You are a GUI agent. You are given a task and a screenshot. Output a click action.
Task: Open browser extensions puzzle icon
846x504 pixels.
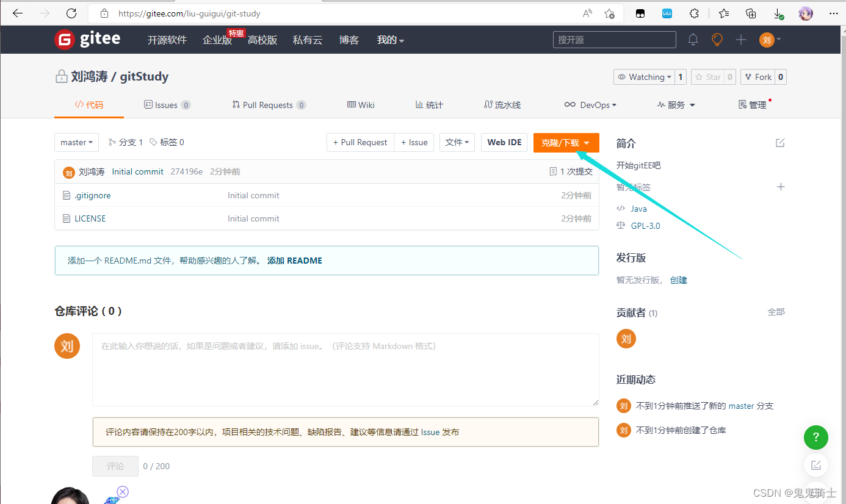point(694,13)
